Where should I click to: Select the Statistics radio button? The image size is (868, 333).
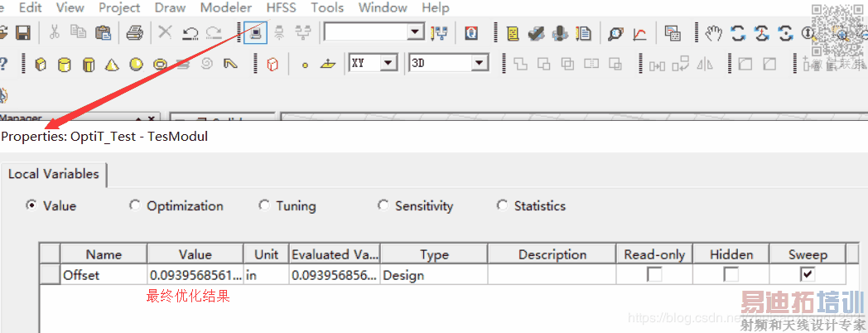pos(502,205)
